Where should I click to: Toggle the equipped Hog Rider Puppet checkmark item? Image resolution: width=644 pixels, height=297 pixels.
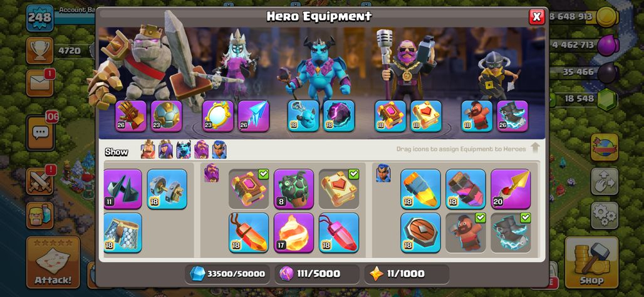[x=465, y=232]
